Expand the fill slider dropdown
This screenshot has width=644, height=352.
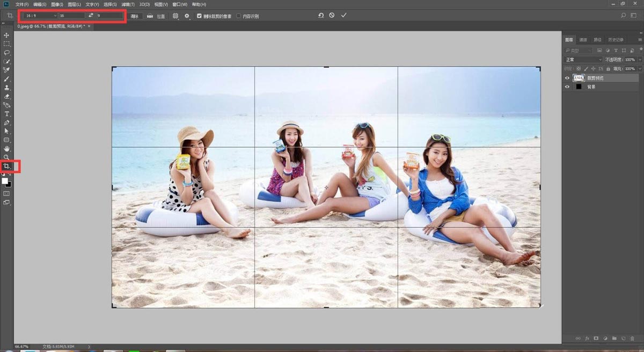640,69
